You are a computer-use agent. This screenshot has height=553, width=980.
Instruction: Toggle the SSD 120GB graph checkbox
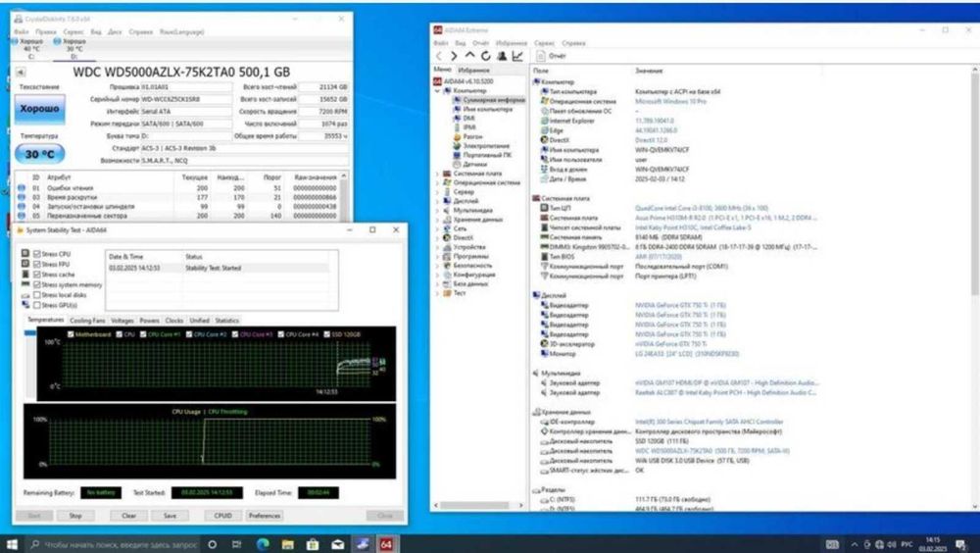327,334
